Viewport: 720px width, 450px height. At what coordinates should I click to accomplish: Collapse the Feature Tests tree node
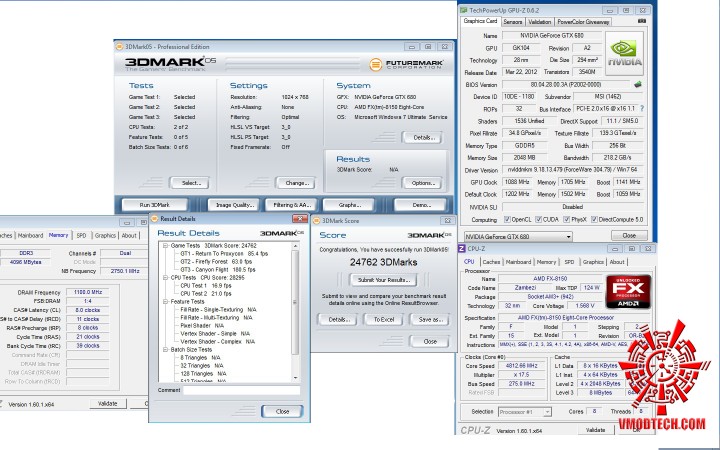click(166, 302)
